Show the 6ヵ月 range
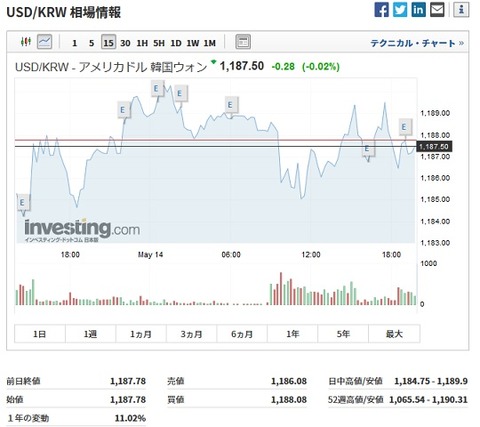The image size is (480, 427). coord(242,334)
